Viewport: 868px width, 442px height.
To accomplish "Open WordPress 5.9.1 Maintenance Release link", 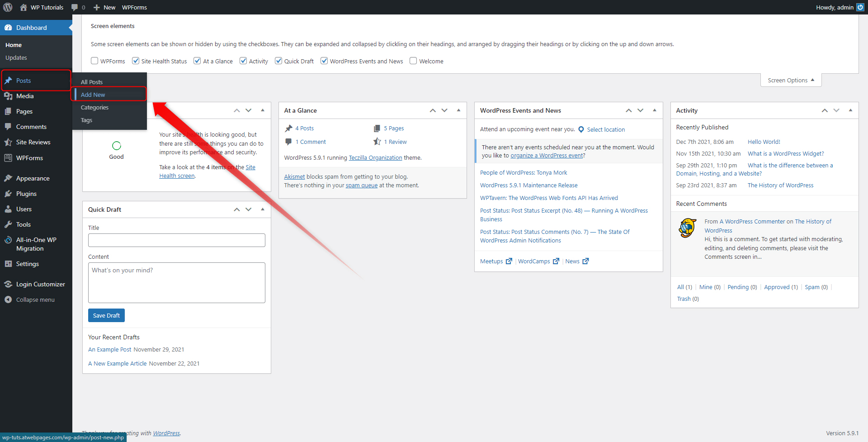I will click(x=529, y=185).
